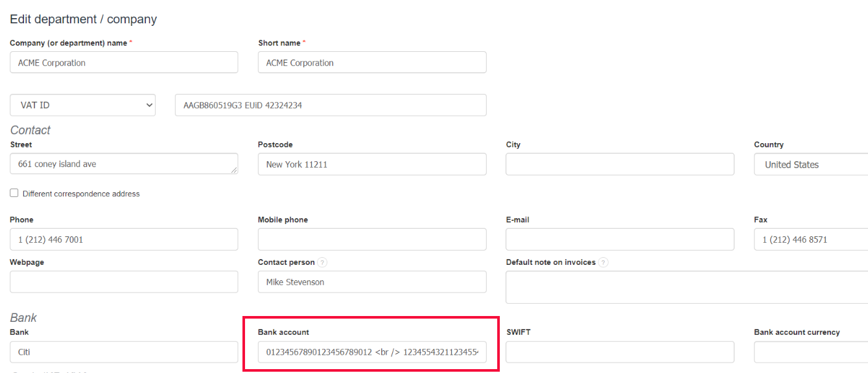Enable Different correspondence address checkbox
The width and height of the screenshot is (868, 373).
coord(14,193)
